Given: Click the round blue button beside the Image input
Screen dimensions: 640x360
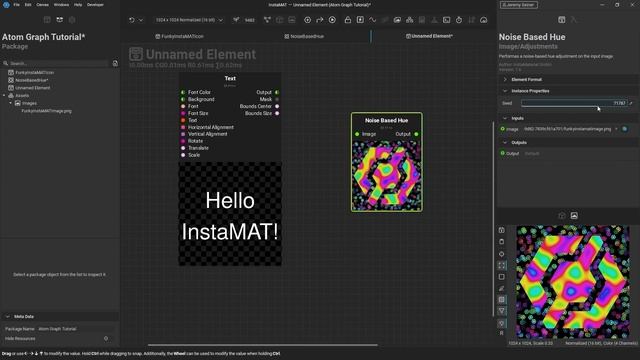Looking at the screenshot, I should (x=625, y=129).
